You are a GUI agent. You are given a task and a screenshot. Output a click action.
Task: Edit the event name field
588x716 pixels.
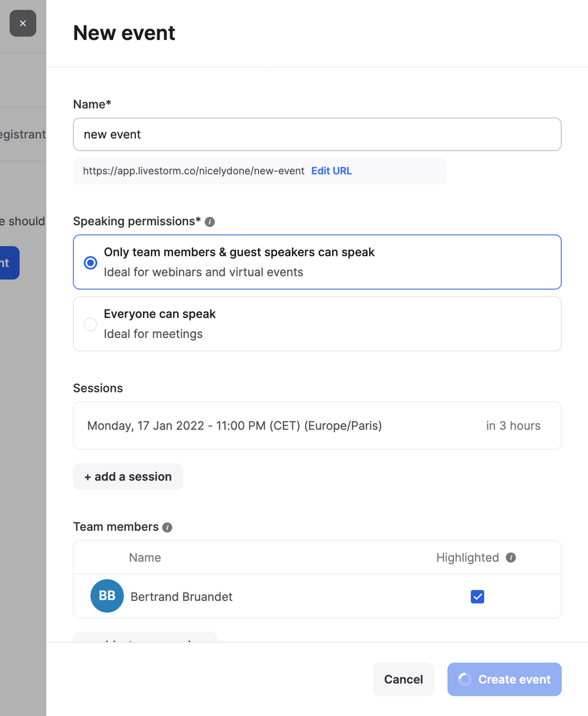(317, 134)
